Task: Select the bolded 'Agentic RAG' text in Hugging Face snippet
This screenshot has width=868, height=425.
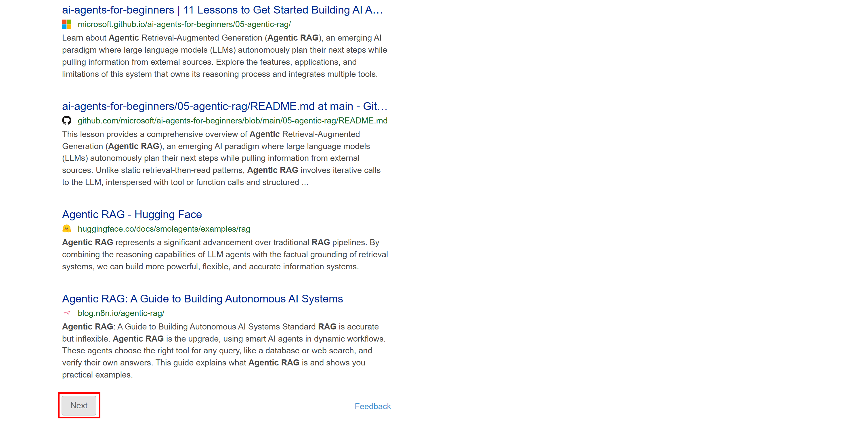Action: [87, 242]
